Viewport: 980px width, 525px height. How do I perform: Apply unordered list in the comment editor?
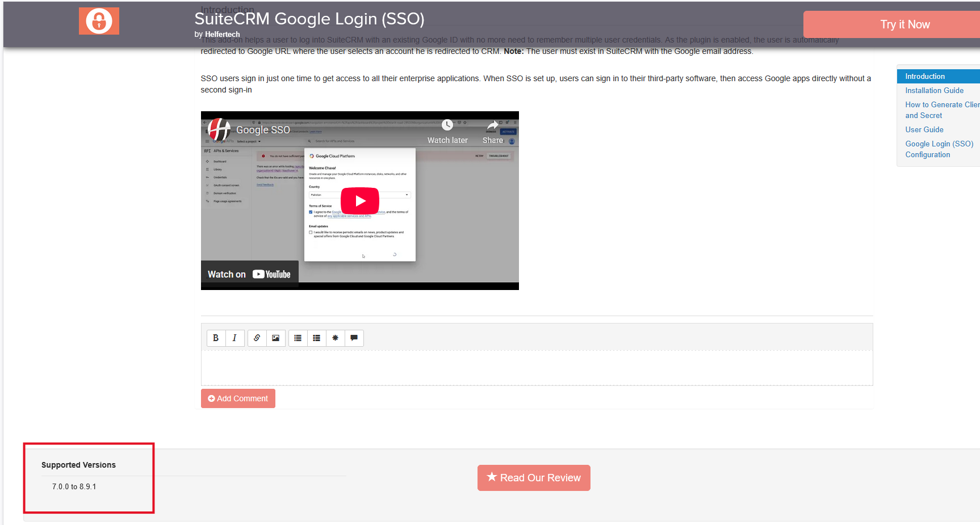pyautogui.click(x=298, y=338)
